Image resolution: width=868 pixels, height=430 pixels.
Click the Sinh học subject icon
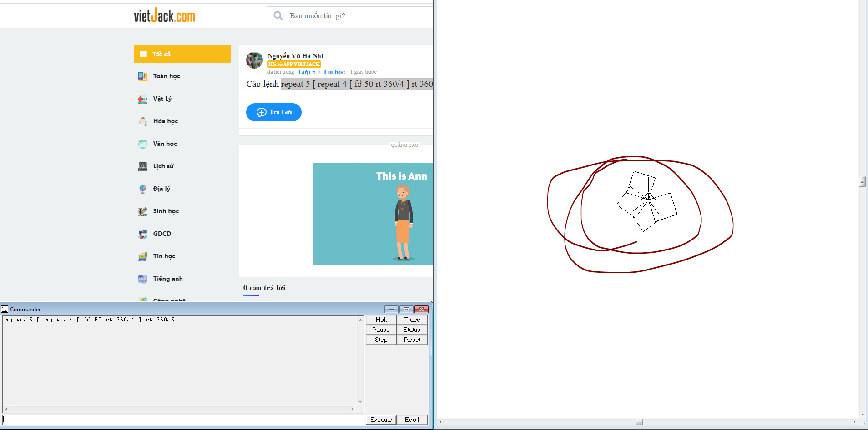point(142,211)
